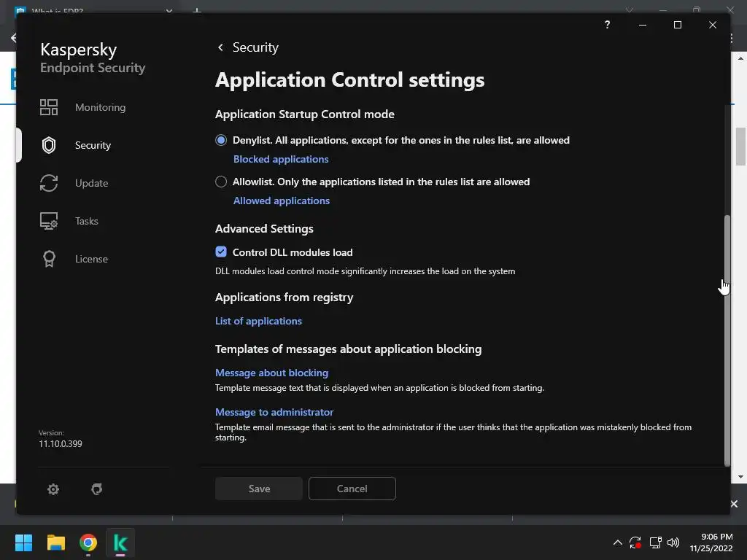Select the Security shield icon
The image size is (747, 560).
[x=49, y=145]
